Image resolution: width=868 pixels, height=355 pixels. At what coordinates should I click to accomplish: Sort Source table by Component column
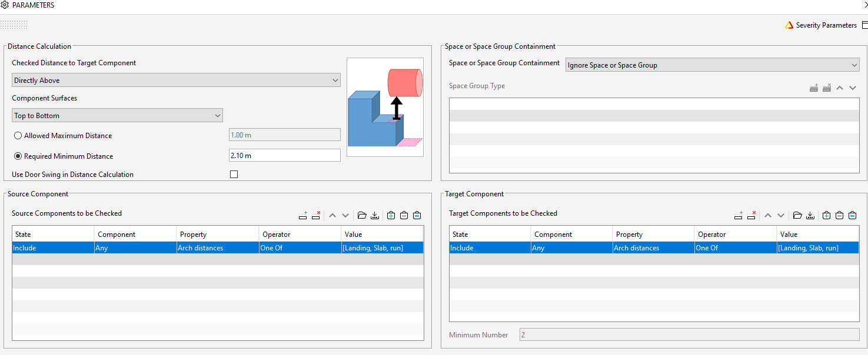135,234
